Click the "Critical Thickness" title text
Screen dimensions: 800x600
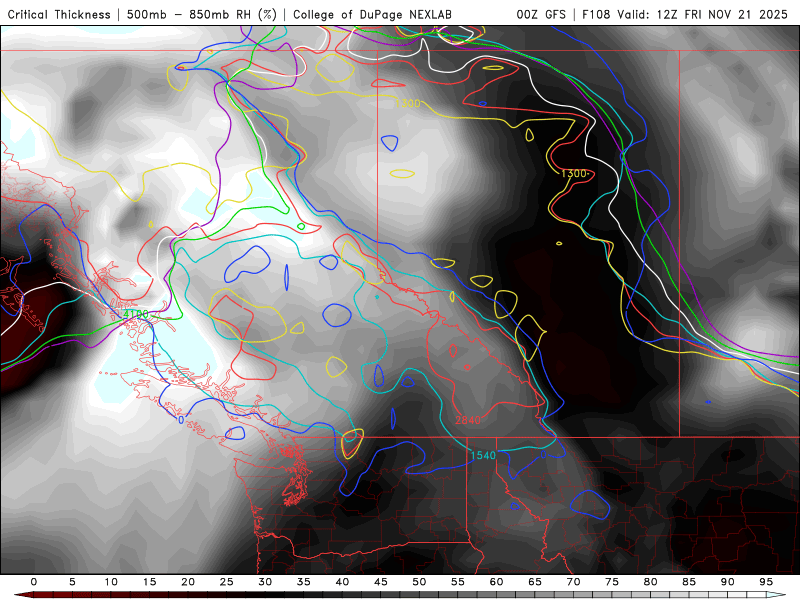pos(59,15)
